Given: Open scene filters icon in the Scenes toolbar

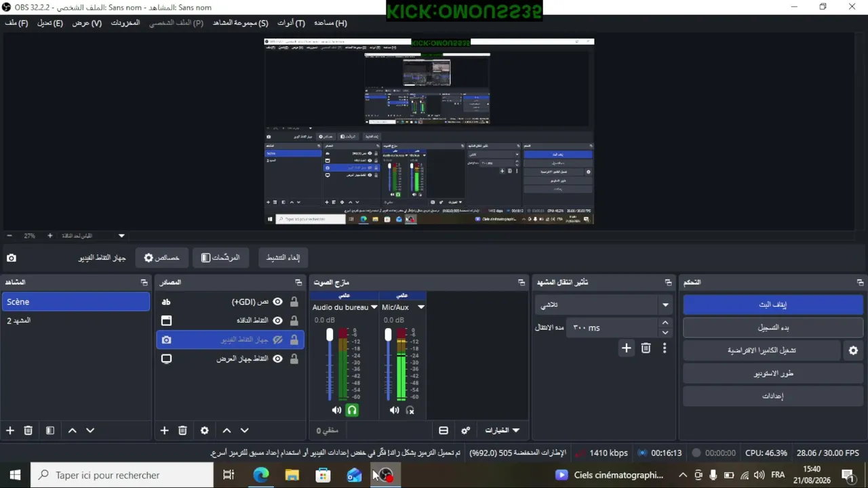Looking at the screenshot, I should coord(50,430).
